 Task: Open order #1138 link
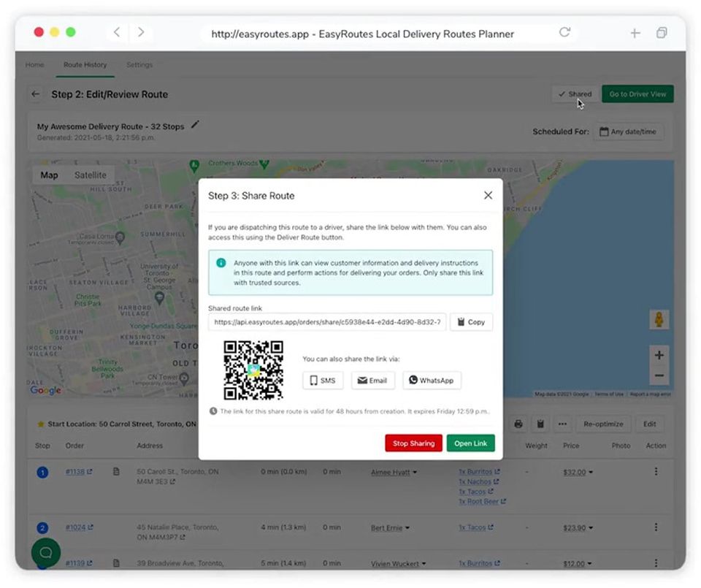tap(79, 472)
